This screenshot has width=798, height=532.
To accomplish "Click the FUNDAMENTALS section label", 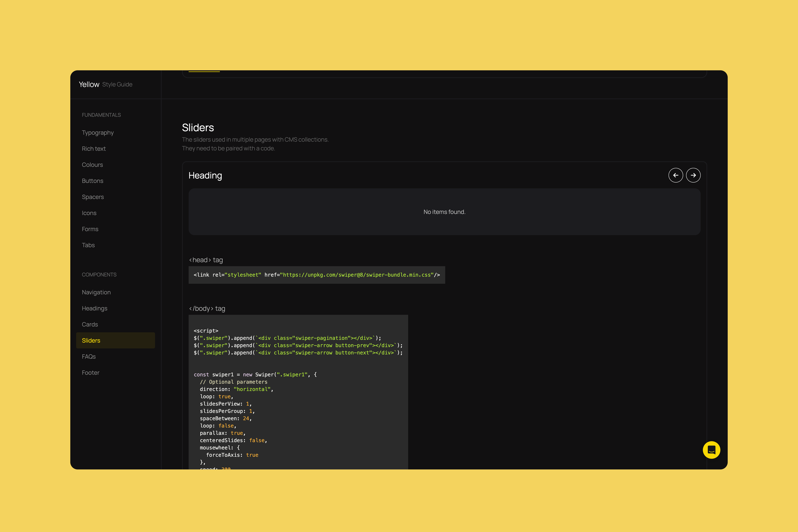I will coord(101,115).
